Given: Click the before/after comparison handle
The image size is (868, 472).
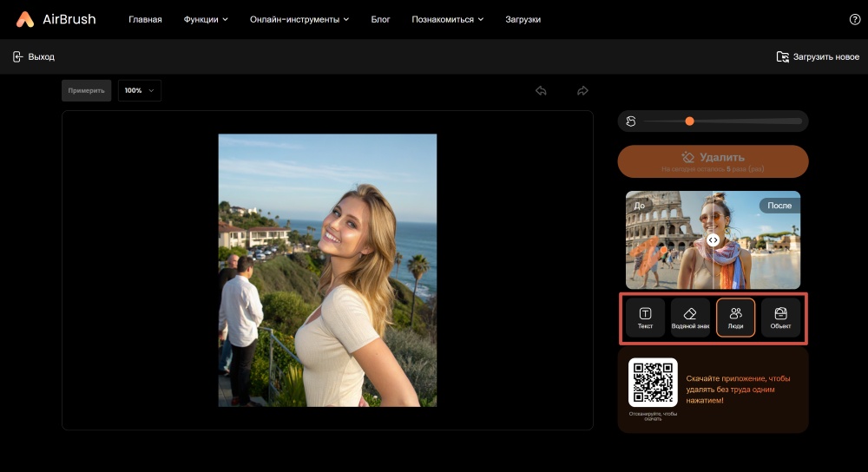Looking at the screenshot, I should pyautogui.click(x=713, y=240).
